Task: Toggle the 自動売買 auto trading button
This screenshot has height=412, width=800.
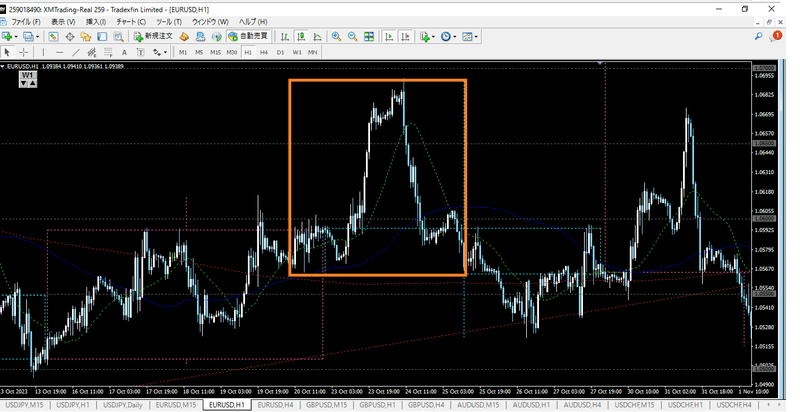Action: (248, 36)
